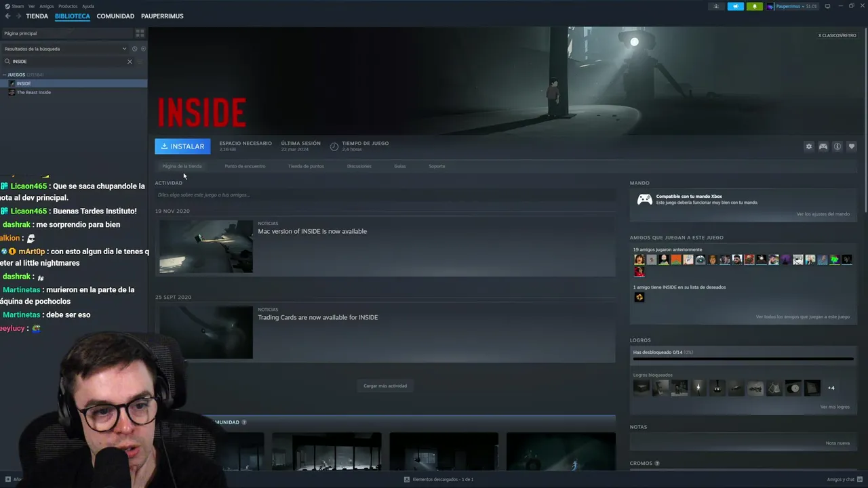Open Soporte link
The width and height of the screenshot is (868, 488).
coord(437,166)
